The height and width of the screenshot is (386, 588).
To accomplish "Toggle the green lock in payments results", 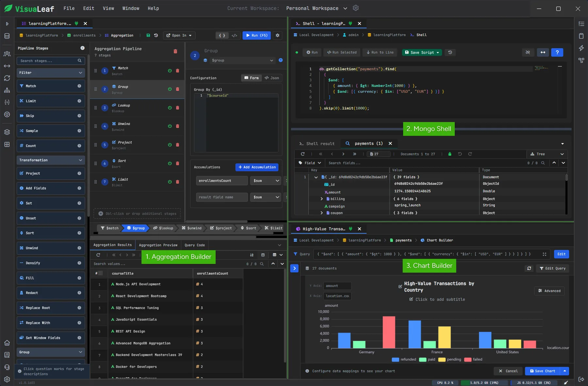I will click(450, 154).
